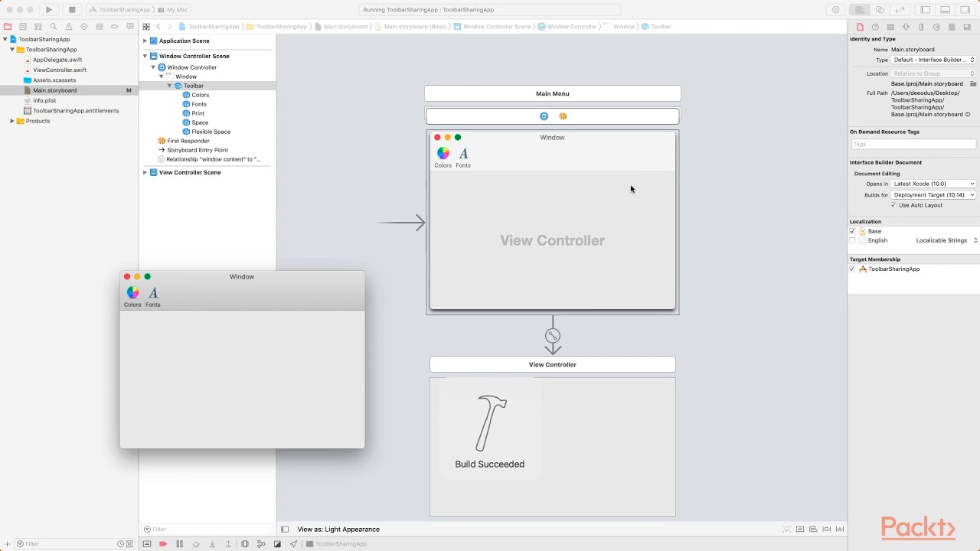Click View as: Light Appearance
Screen dimensions: 980x551
(x=338, y=529)
